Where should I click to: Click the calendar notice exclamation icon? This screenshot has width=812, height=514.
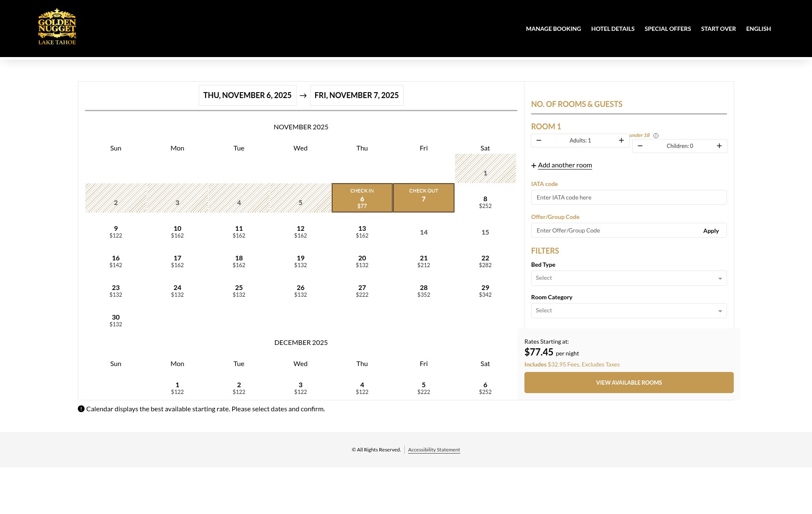pos(81,409)
